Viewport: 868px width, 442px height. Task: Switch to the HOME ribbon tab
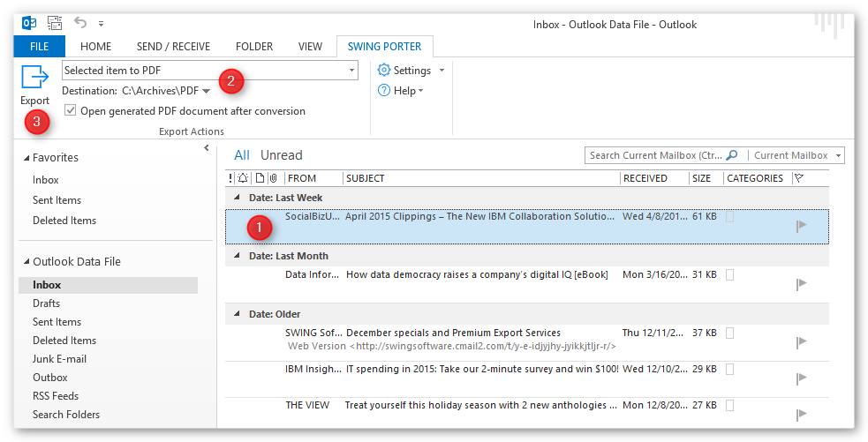pyautogui.click(x=95, y=47)
